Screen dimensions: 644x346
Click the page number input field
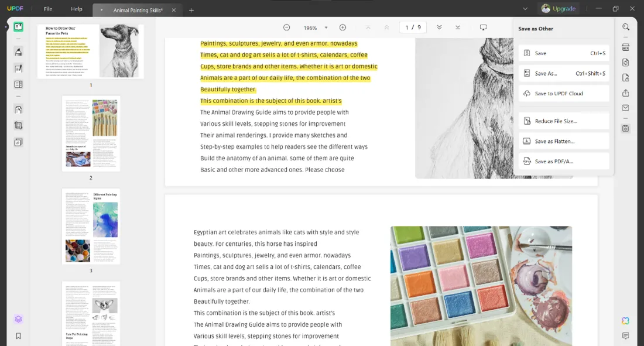click(x=413, y=28)
